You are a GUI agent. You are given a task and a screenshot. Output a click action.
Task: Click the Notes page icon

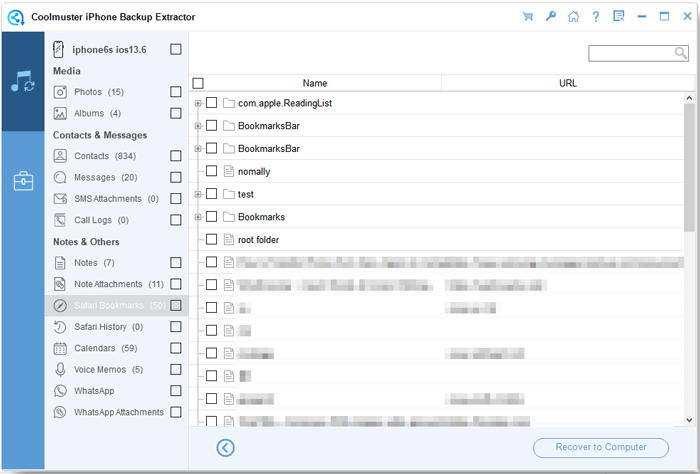60,263
